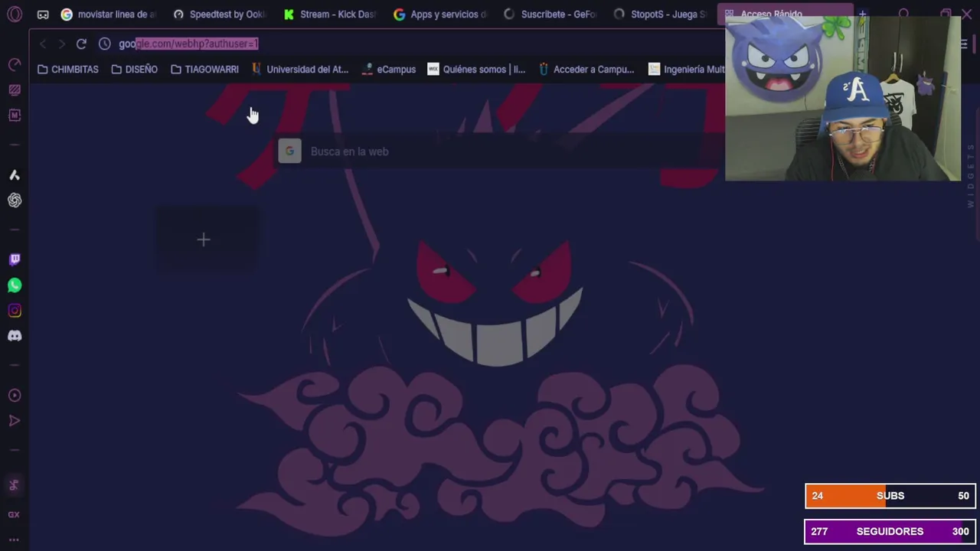Open the Workspaces icon near sidebar bottom
This screenshot has width=980, height=551.
pos(14,485)
